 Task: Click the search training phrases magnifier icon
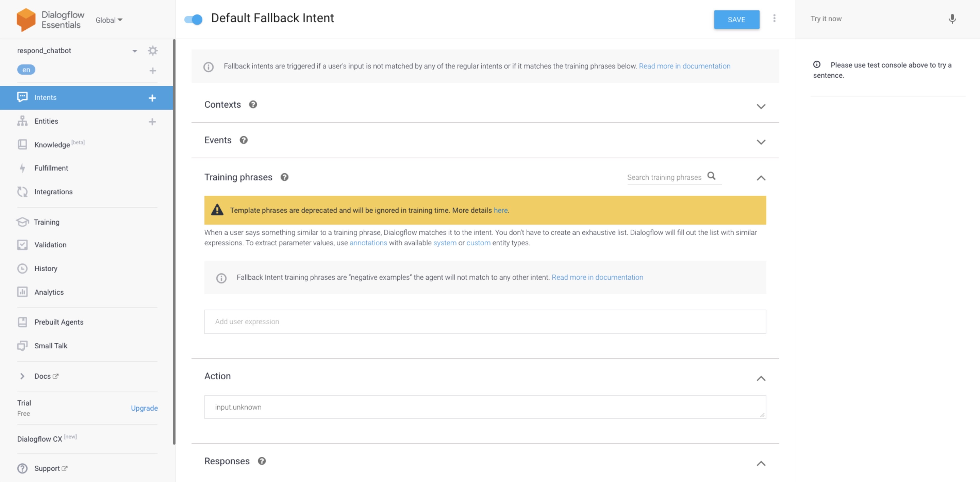click(x=711, y=176)
